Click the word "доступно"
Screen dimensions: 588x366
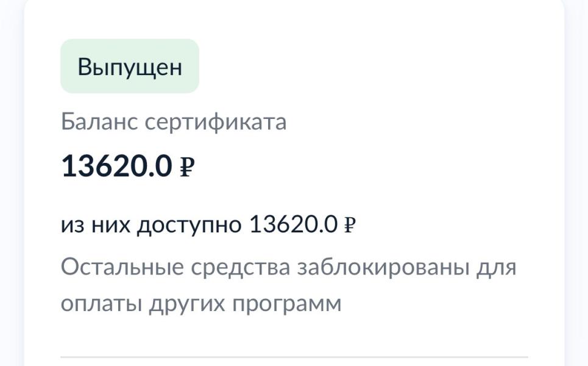coord(189,225)
